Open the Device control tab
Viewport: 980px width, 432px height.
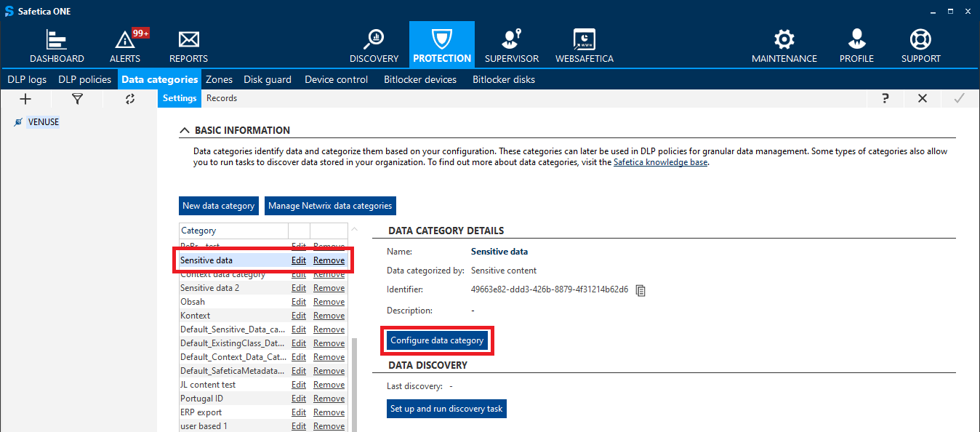337,79
